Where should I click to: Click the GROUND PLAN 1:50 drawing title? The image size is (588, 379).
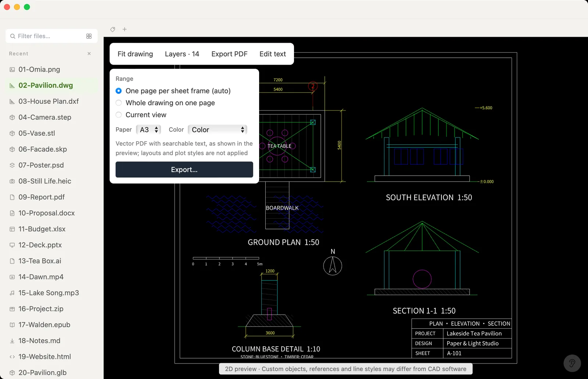pos(283,242)
